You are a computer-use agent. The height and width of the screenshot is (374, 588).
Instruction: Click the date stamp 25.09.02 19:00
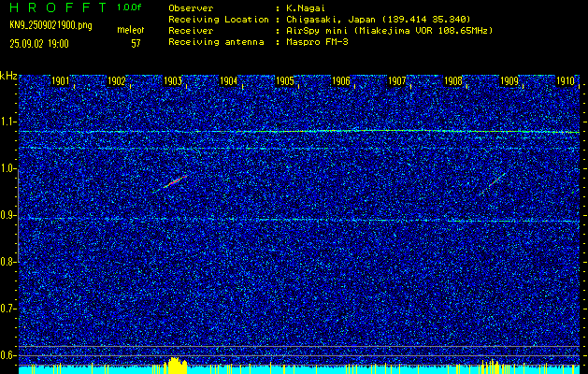39,44
